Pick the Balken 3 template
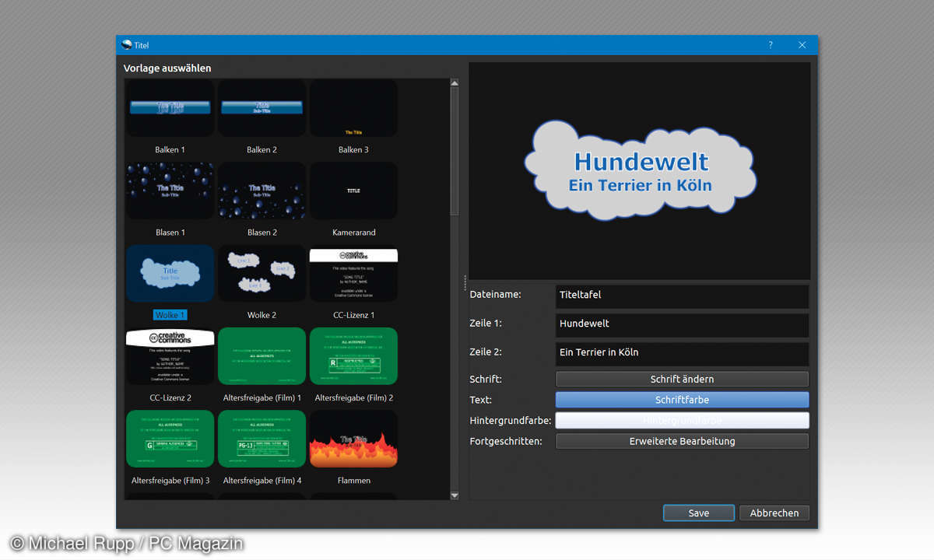 click(353, 109)
